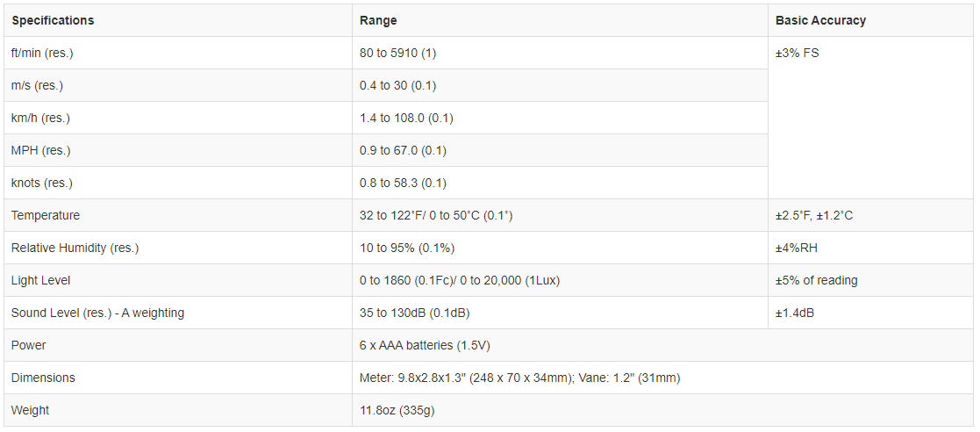This screenshot has width=980, height=432.
Task: Select the ft/min (res.) row label
Action: (x=42, y=53)
